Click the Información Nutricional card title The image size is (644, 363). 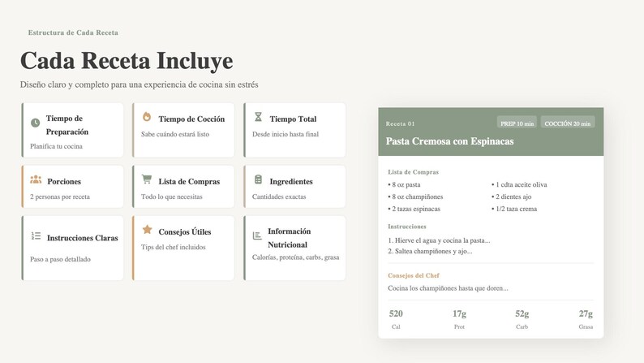pyautogui.click(x=289, y=238)
